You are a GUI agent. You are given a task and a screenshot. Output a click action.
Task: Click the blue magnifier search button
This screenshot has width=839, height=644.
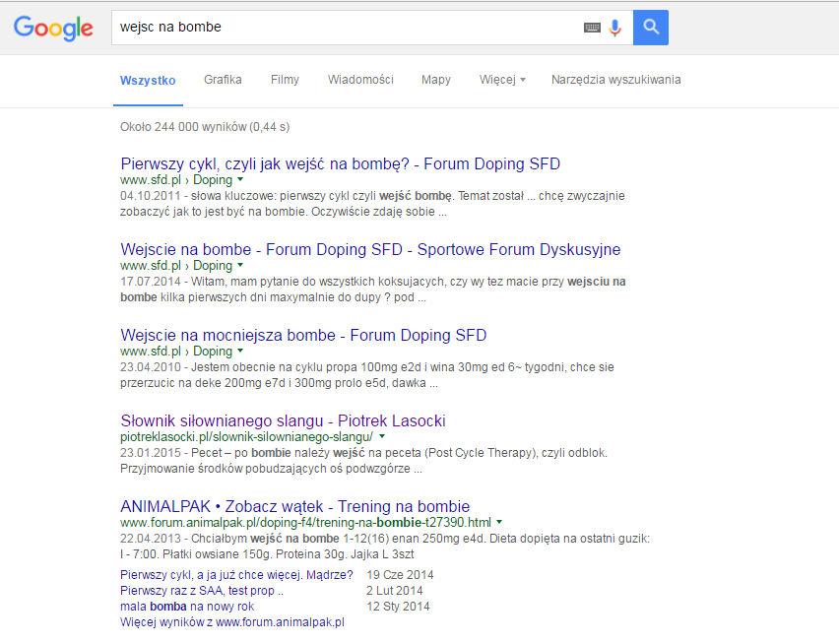(x=651, y=28)
